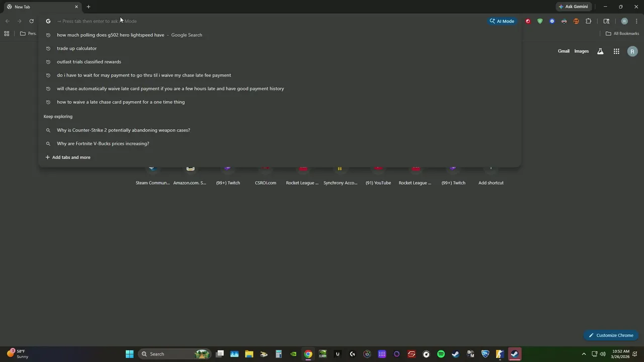Select the chase late fee payment wait suggestion

tap(280, 75)
